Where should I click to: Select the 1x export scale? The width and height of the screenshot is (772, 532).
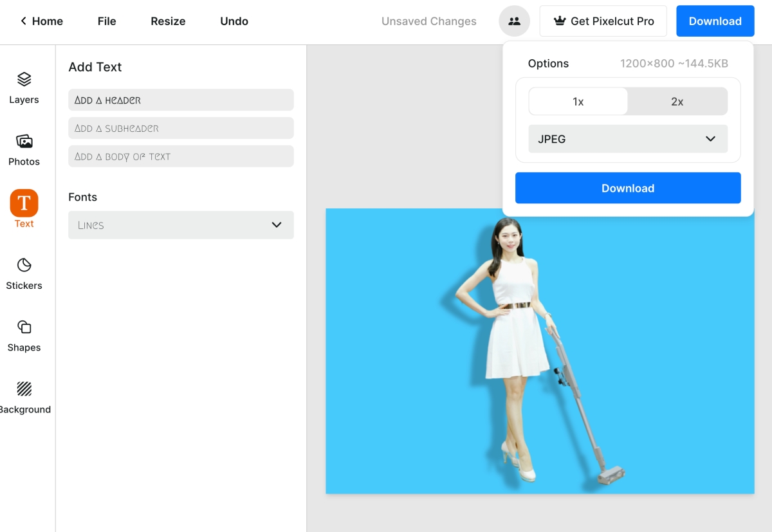(x=578, y=102)
